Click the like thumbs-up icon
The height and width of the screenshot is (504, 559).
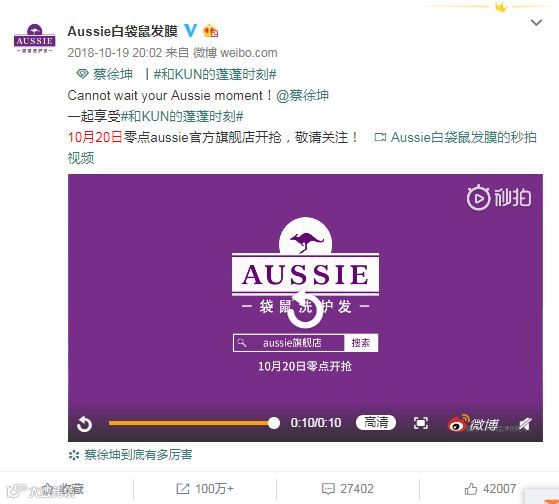click(x=471, y=489)
